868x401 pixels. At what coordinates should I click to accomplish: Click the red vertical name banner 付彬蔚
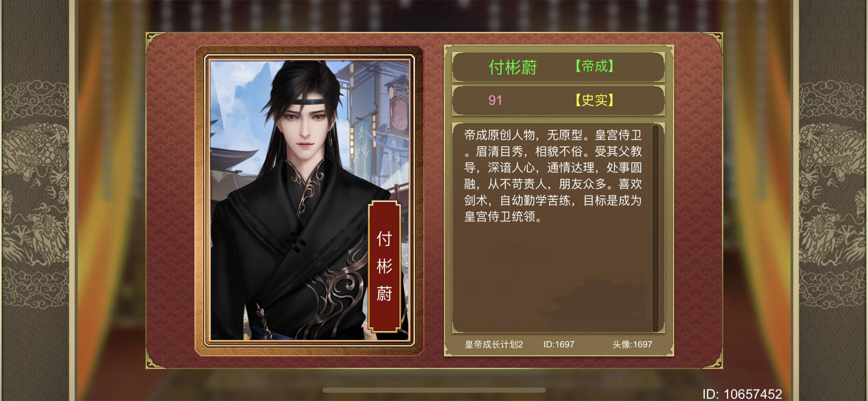point(384,266)
